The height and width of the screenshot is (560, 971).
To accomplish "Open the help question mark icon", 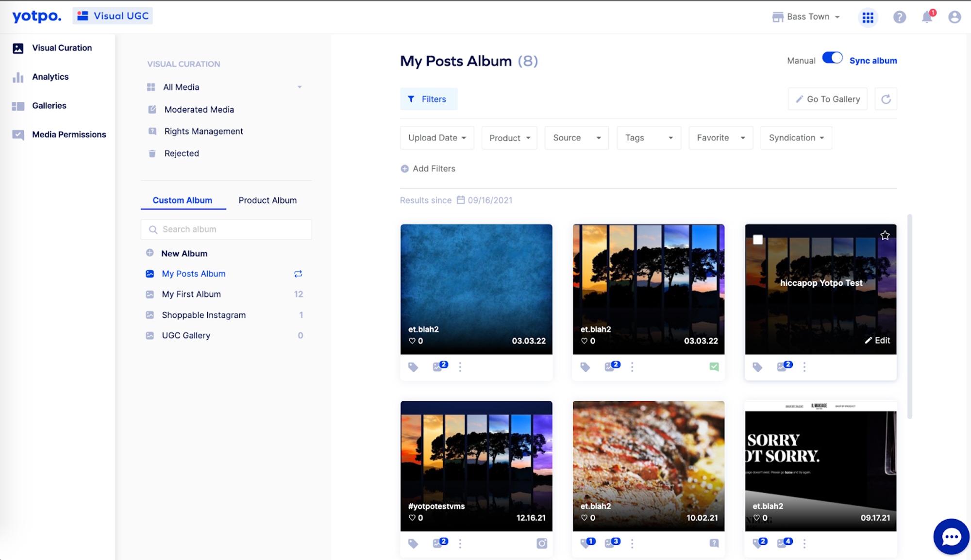I will pyautogui.click(x=899, y=17).
